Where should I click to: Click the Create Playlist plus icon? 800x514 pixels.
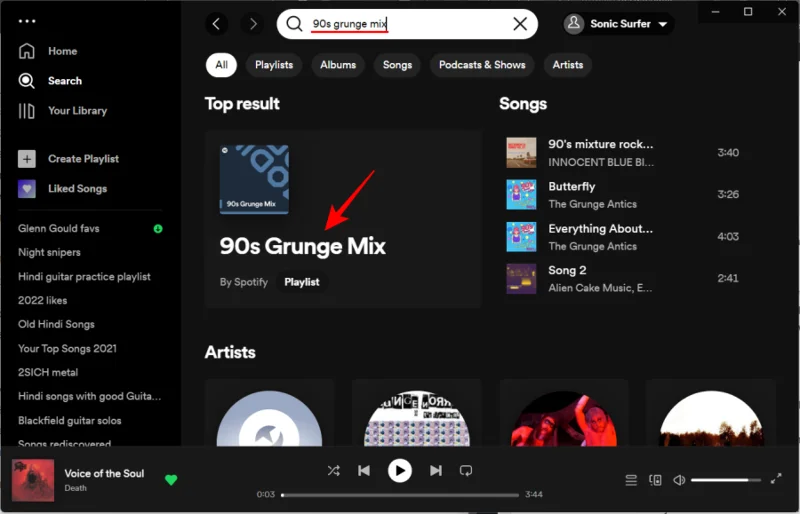tap(27, 159)
